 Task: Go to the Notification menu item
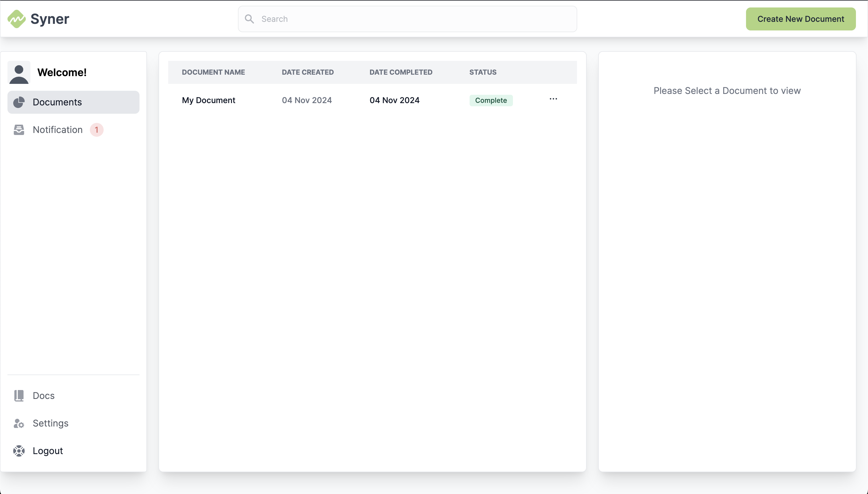click(58, 130)
